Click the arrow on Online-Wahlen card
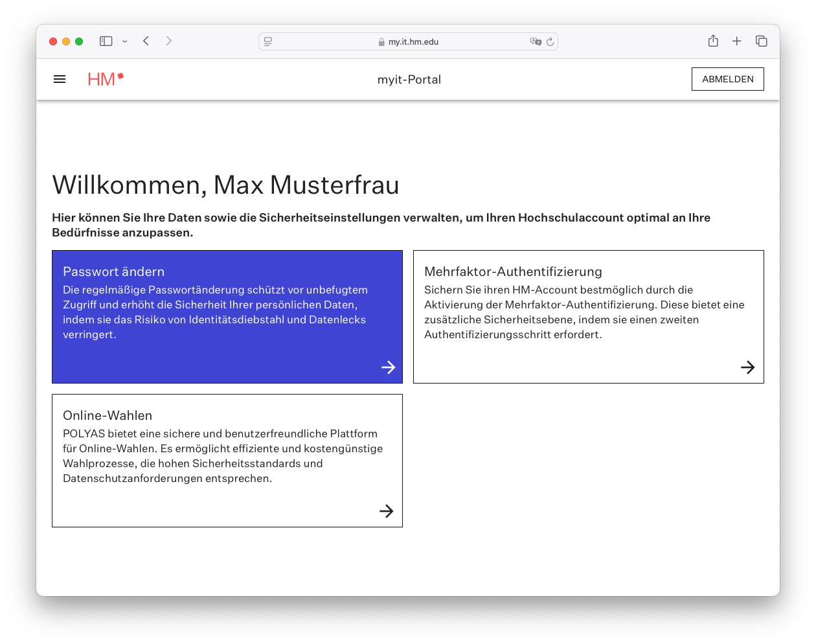 coord(386,511)
